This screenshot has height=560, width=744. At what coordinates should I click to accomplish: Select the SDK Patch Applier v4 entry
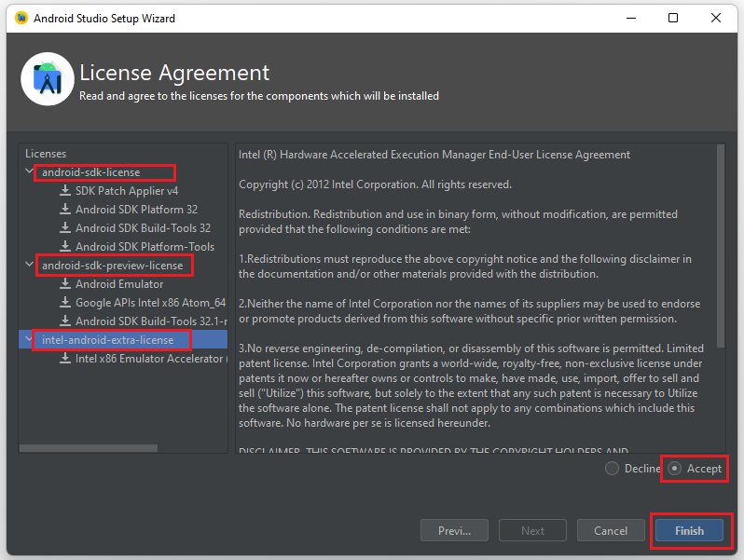127,191
